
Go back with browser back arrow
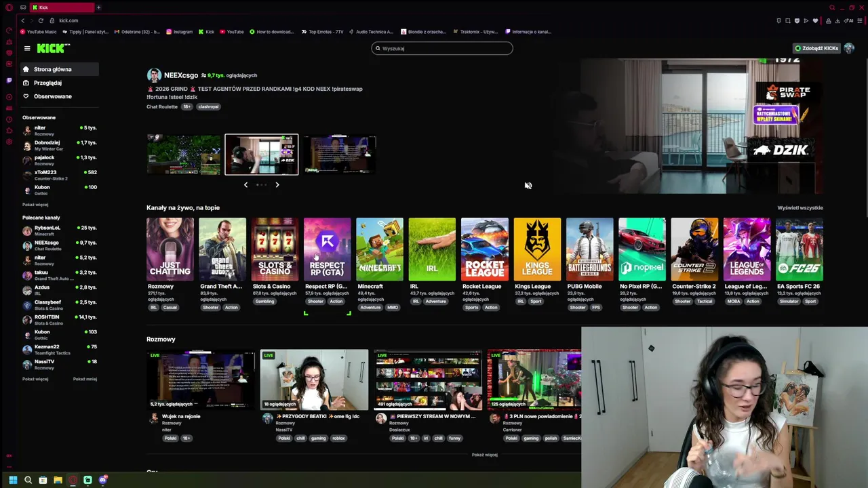click(x=22, y=20)
